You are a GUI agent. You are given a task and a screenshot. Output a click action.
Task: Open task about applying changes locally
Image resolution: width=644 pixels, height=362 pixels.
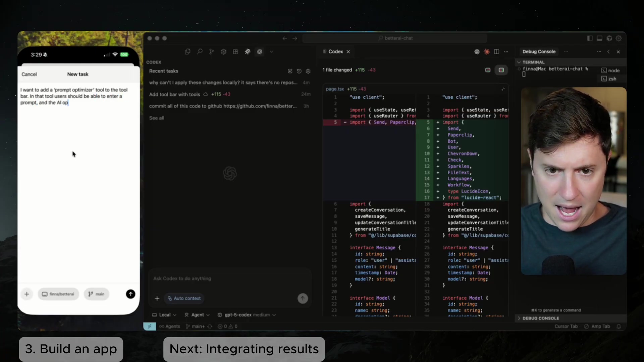(x=229, y=82)
